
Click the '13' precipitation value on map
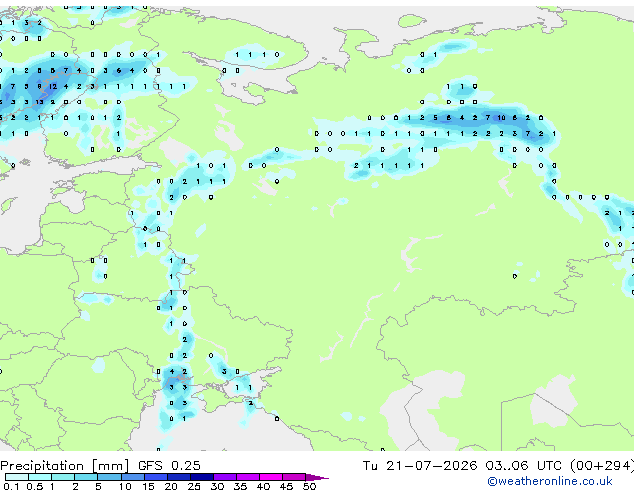pyautogui.click(x=39, y=102)
